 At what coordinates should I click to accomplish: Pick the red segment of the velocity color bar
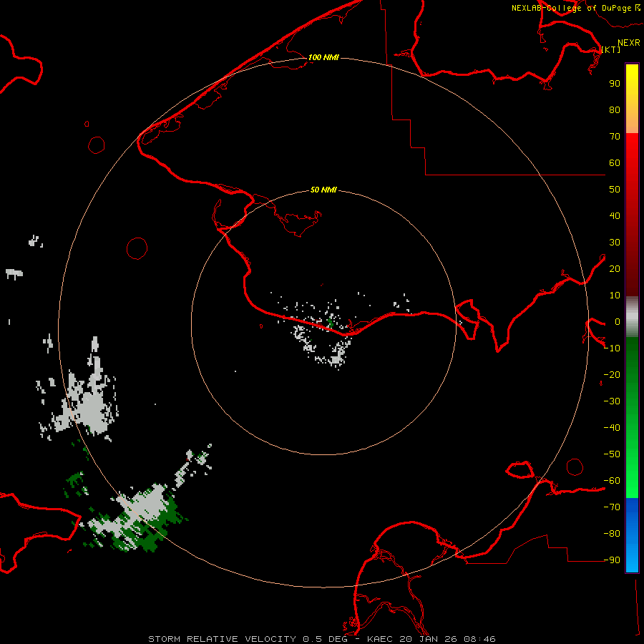(x=632, y=215)
